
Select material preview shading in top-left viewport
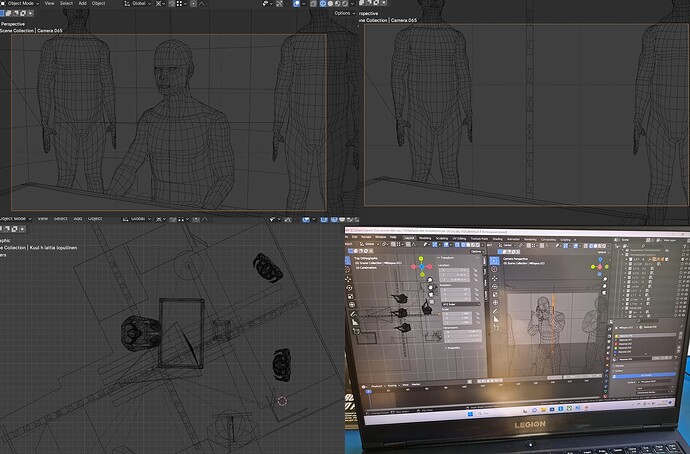338,4
